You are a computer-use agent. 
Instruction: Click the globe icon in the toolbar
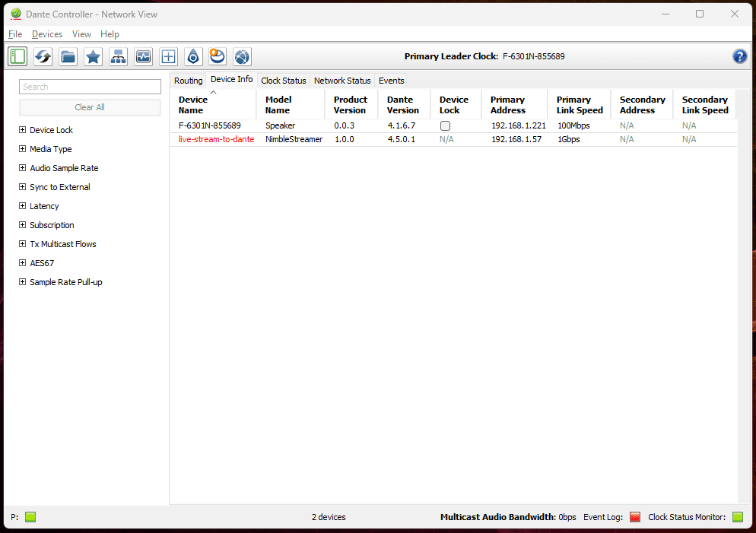coord(242,57)
